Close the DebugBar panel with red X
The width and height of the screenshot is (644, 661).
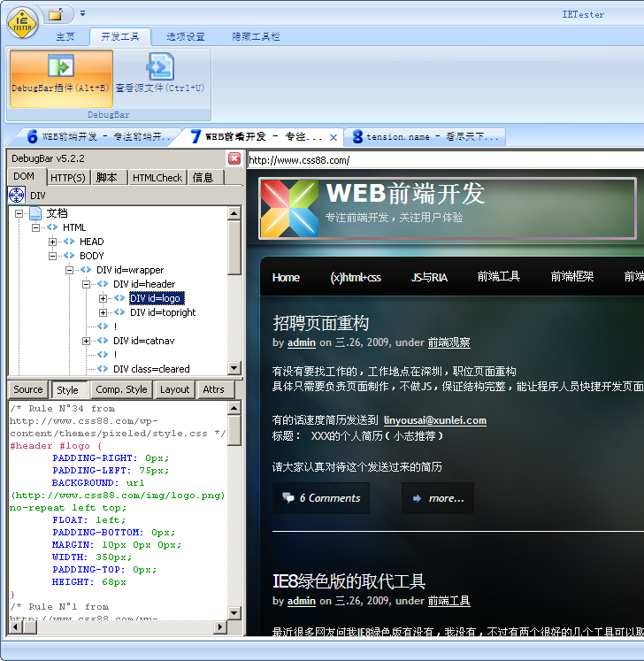point(234,158)
